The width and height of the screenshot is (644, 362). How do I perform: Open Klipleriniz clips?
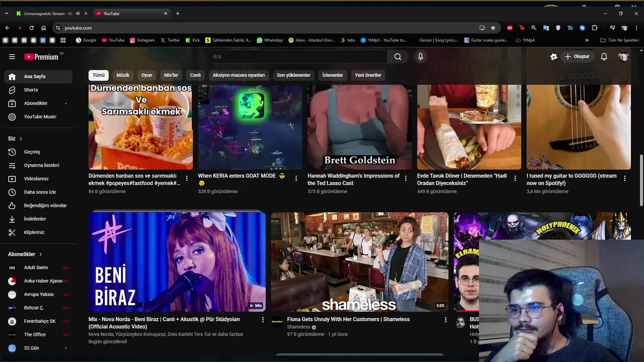tap(38, 232)
